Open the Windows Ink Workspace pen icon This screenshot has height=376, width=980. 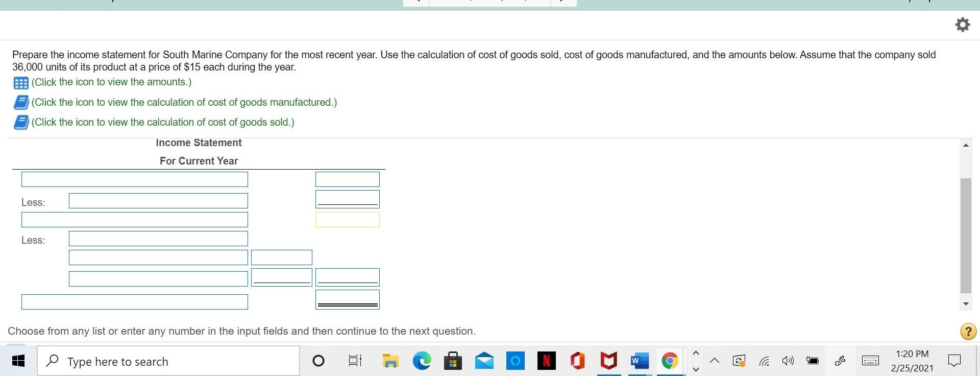click(x=841, y=361)
